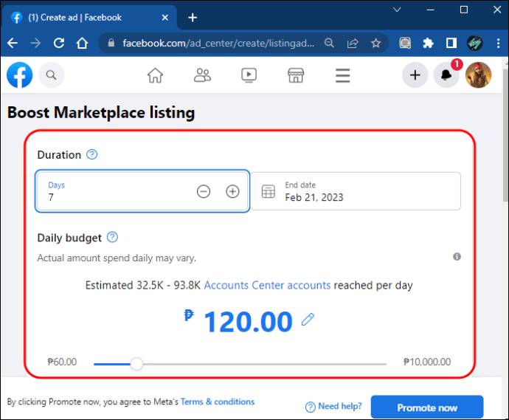Click the Promote now button
The image size is (509, 420).
[x=427, y=407]
